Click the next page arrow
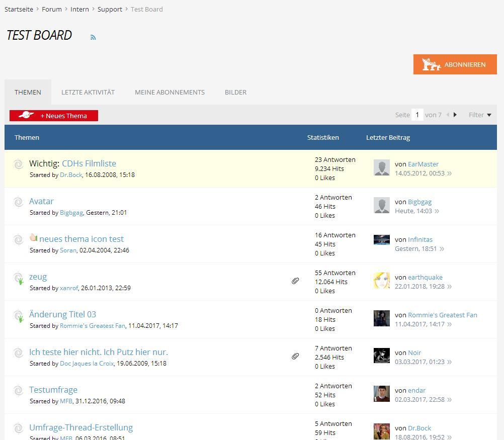Viewport: 504px width, 440px height. click(x=455, y=115)
